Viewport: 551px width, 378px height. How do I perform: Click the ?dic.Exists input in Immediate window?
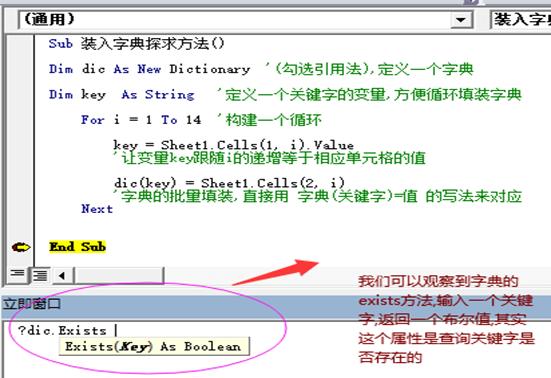[63, 330]
